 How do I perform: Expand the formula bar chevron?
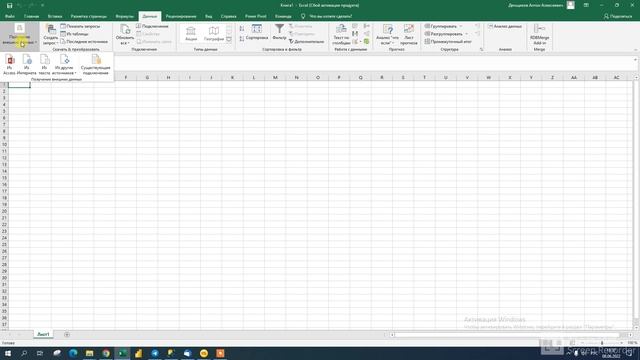(x=635, y=60)
